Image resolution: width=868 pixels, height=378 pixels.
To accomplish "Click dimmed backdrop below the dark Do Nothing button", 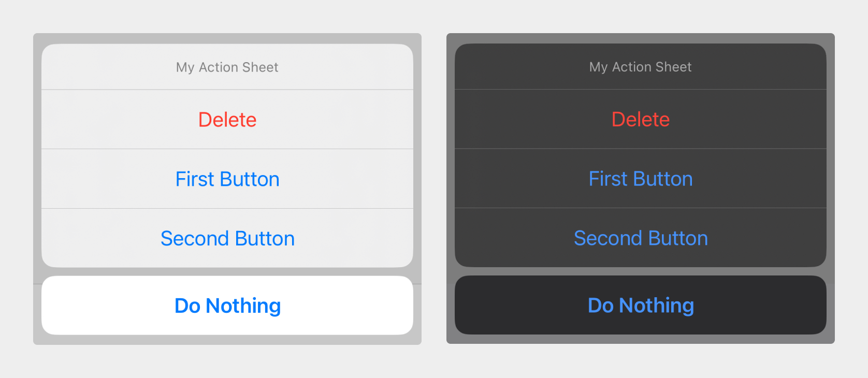I will click(641, 339).
